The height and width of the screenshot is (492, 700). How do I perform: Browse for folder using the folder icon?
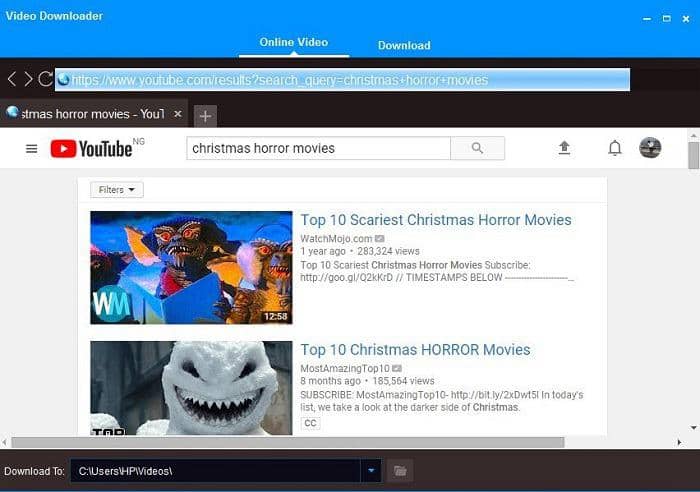tap(400, 471)
